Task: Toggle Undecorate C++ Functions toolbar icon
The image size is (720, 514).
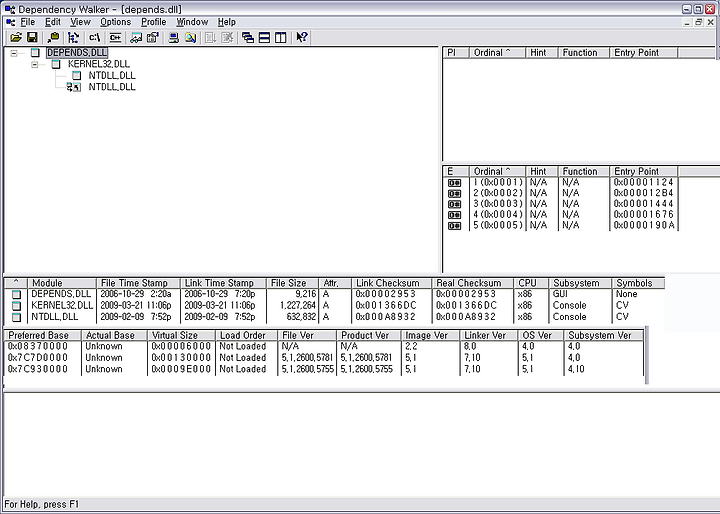Action: (115, 38)
